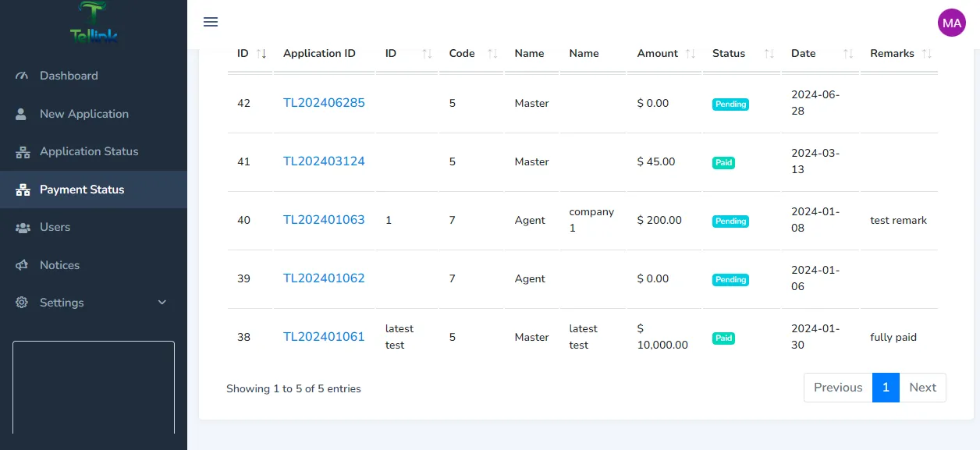Click the Tellink logo
The image size is (980, 450).
94,23
